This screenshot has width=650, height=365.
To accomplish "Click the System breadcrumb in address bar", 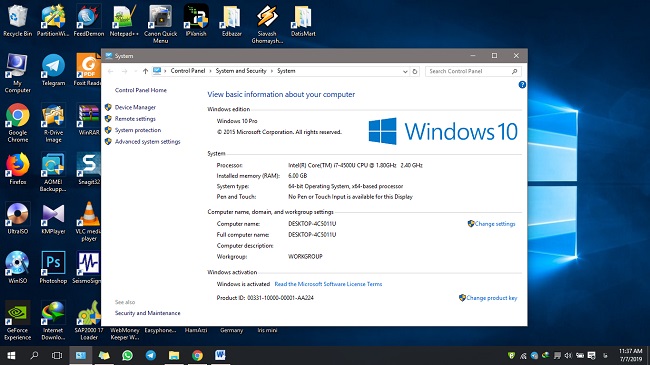I will click(286, 71).
